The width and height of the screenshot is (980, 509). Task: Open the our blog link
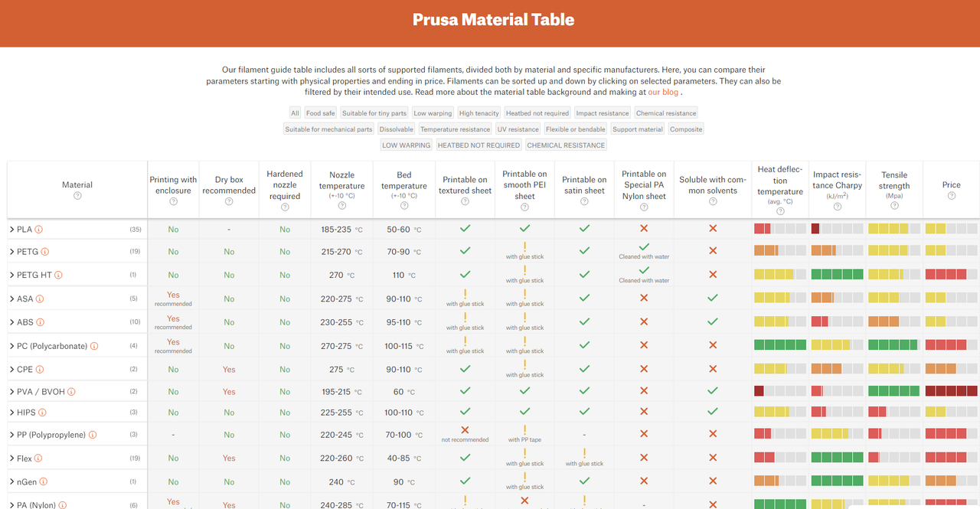pos(663,92)
